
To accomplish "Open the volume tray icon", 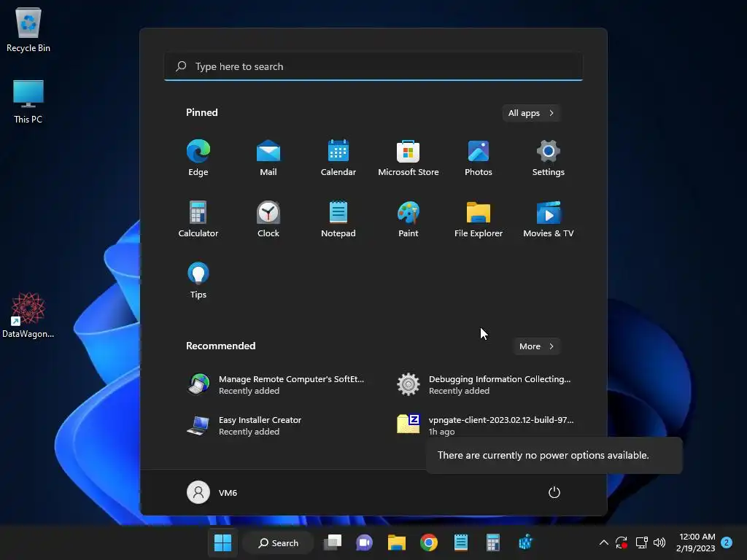I will (x=659, y=542).
